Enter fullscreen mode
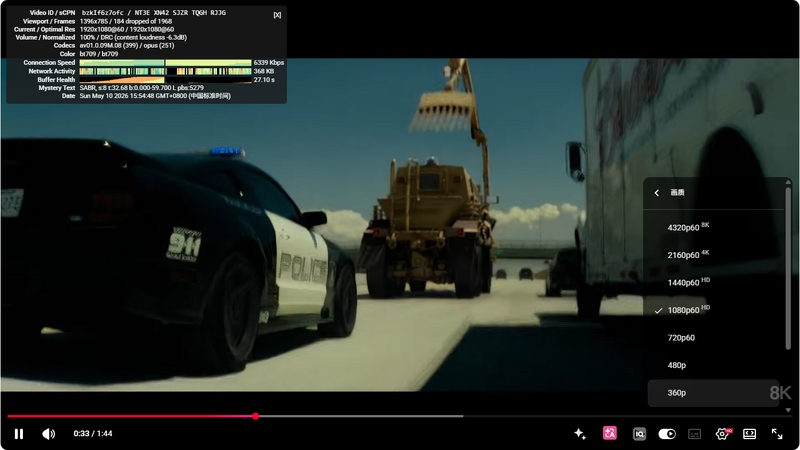The width and height of the screenshot is (800, 450). [x=777, y=434]
